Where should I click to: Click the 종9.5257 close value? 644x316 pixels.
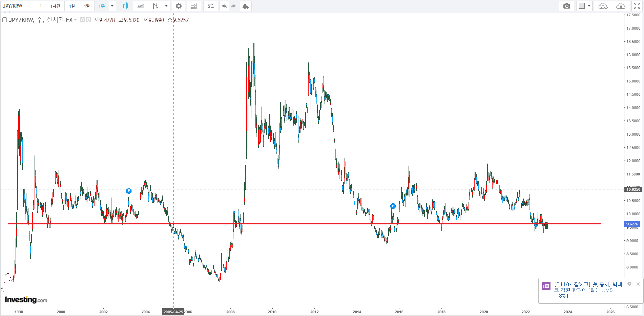click(178, 20)
